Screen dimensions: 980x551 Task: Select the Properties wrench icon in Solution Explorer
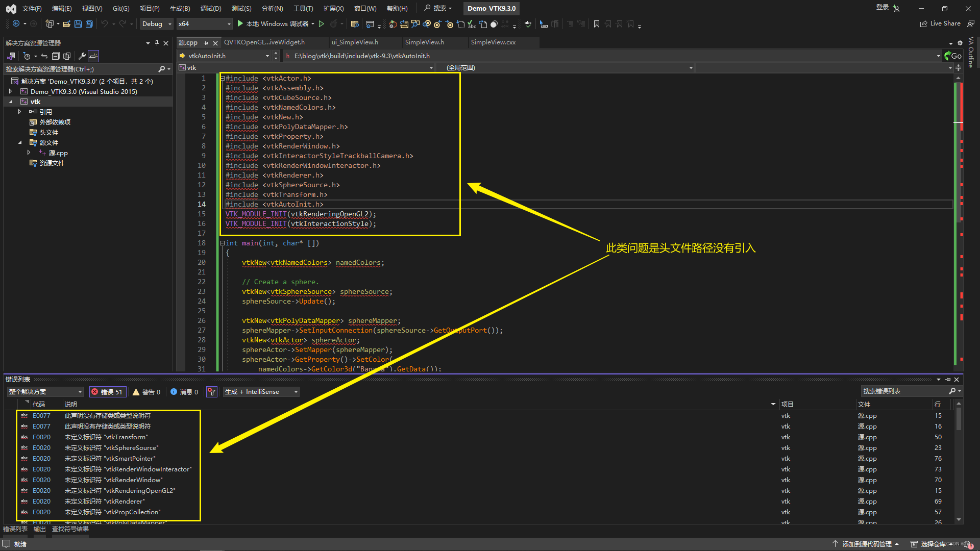pyautogui.click(x=82, y=56)
